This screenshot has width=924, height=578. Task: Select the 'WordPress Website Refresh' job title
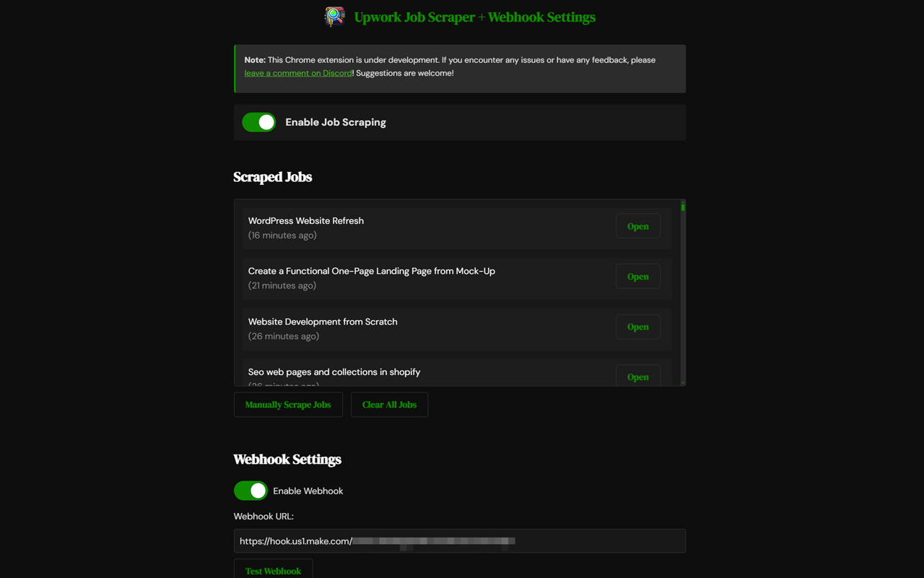pyautogui.click(x=306, y=221)
